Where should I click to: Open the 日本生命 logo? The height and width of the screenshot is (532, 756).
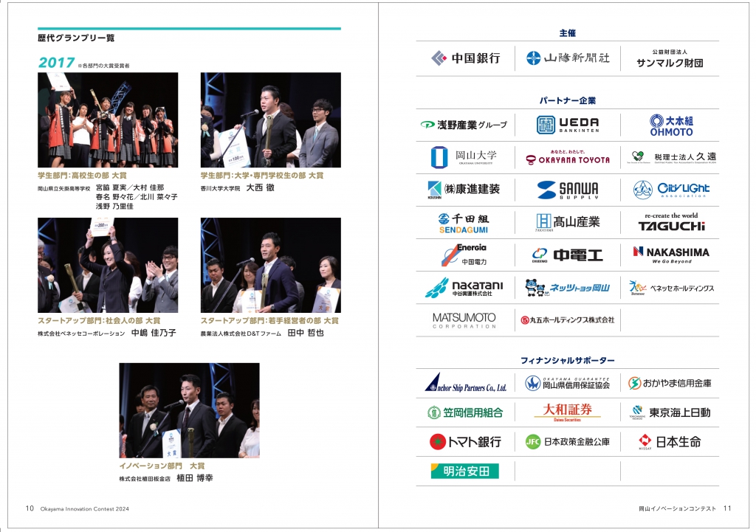[670, 442]
